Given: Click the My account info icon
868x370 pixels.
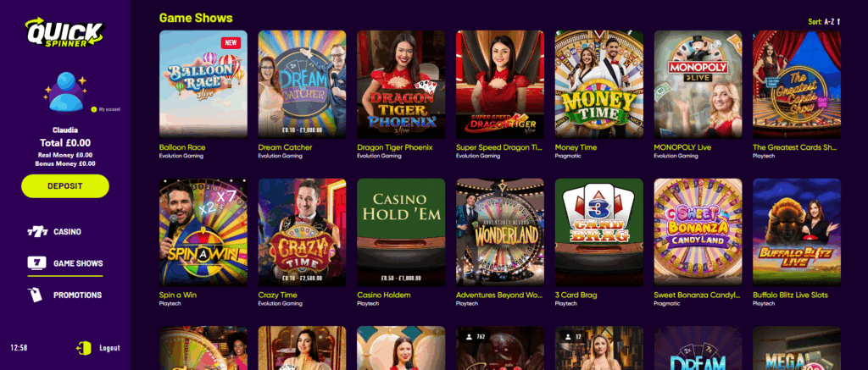Looking at the screenshot, I should (93, 109).
